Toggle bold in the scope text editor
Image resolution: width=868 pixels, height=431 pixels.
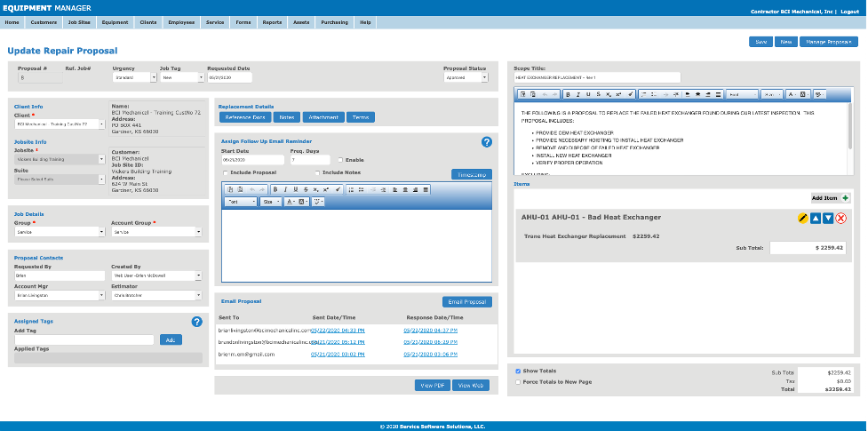click(565, 93)
